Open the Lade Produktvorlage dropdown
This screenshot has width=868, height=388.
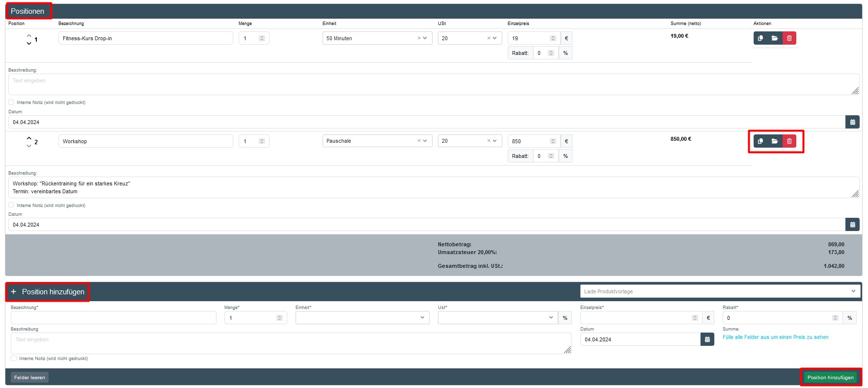[720, 291]
